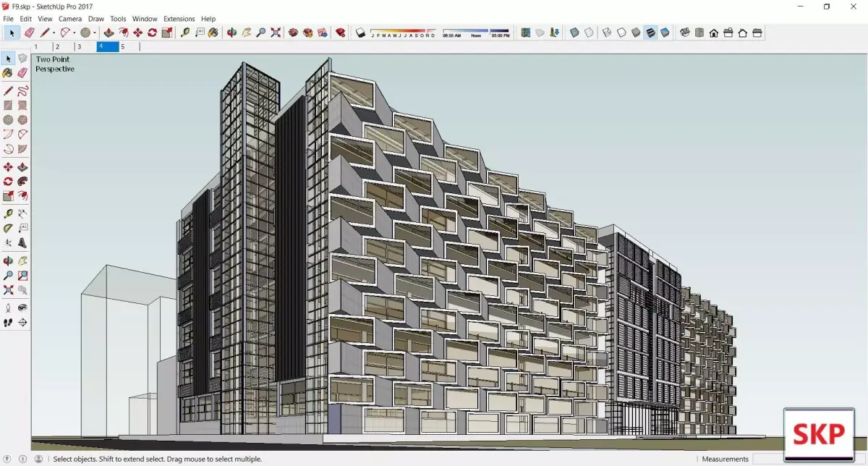Open the Extensions menu
Image resolution: width=868 pixels, height=466 pixels.
coord(179,19)
